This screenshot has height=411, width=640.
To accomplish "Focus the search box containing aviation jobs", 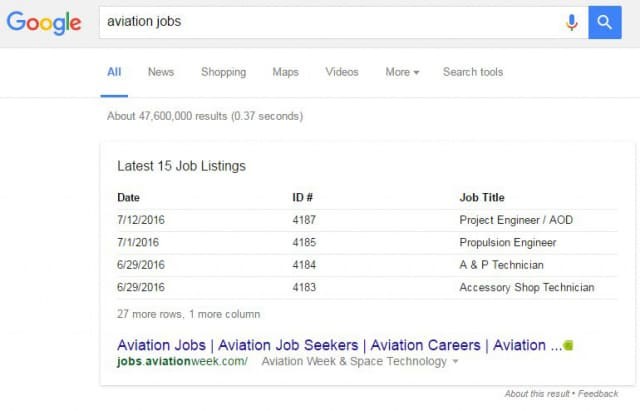I will pos(330,22).
